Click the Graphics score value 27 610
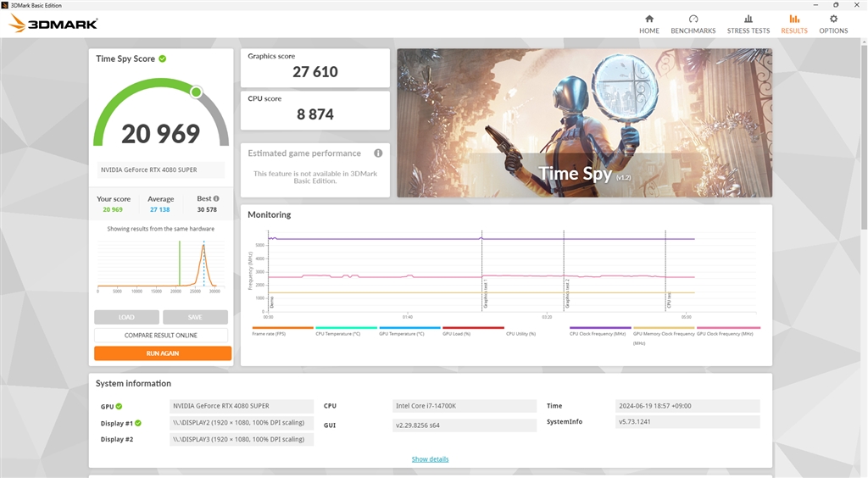Viewport: 868px width, 478px height. coord(315,72)
